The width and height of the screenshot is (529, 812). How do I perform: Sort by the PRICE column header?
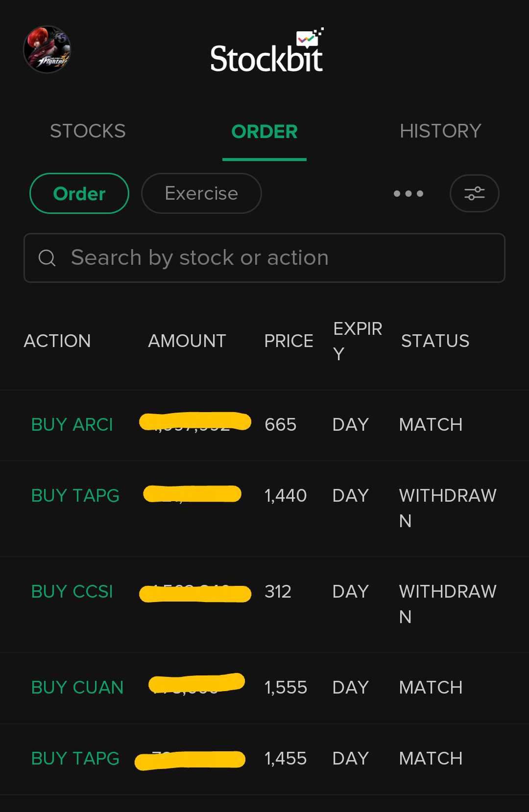pyautogui.click(x=289, y=341)
